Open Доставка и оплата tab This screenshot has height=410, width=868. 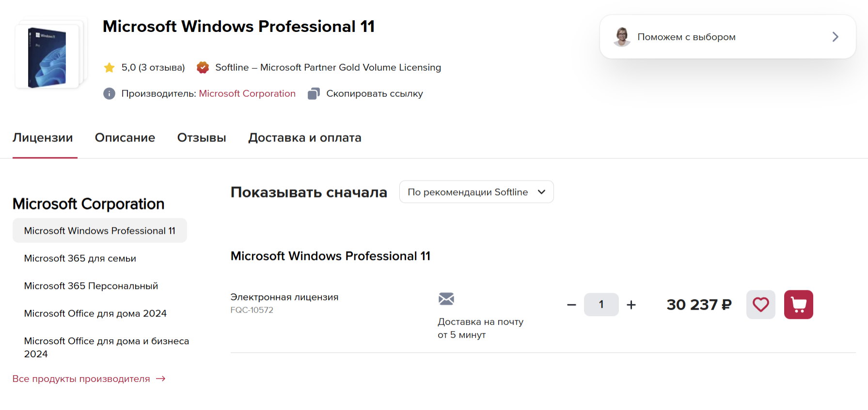click(305, 138)
